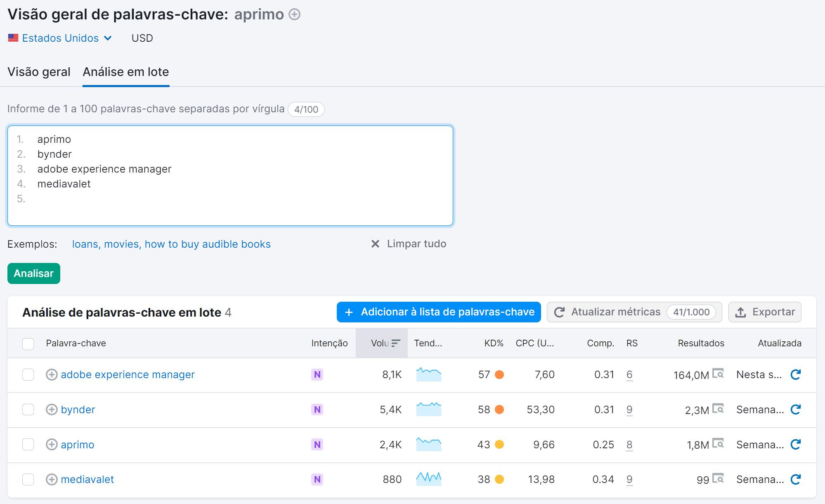Check the aprimo row checkbox

(28, 445)
